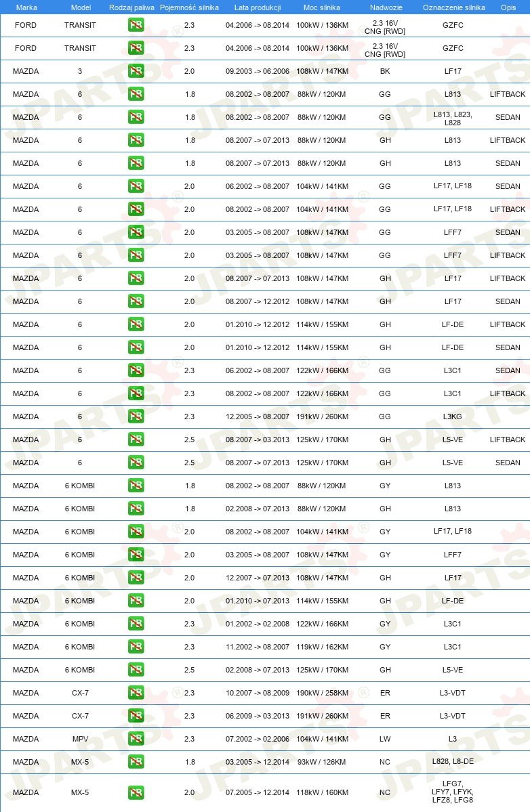This screenshot has height=812, width=530.
Task: Click the power value 93kW / 126KM
Action: (x=322, y=762)
